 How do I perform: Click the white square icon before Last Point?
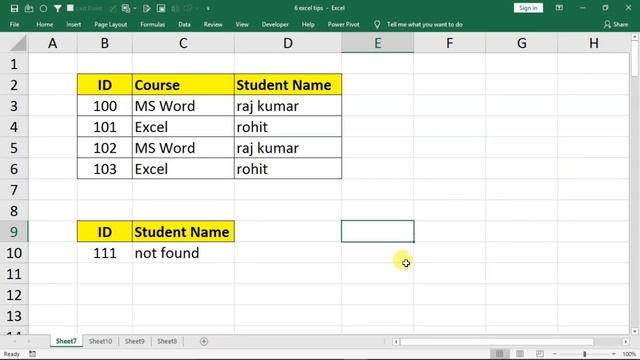tap(70, 8)
